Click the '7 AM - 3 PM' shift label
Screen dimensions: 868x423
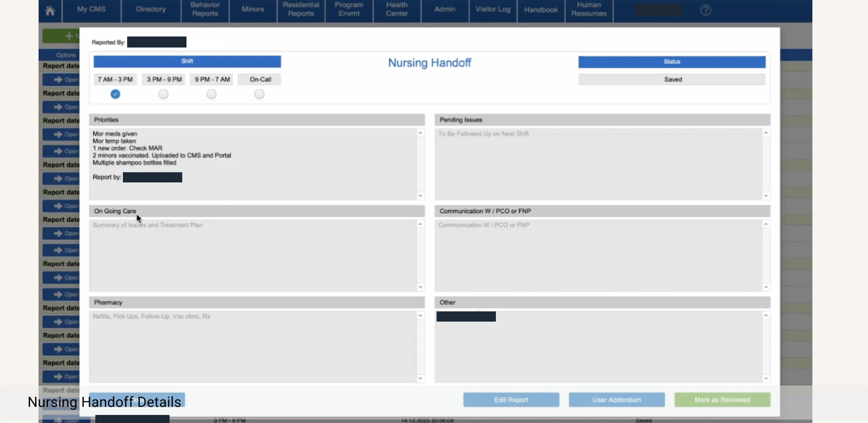pyautogui.click(x=115, y=79)
